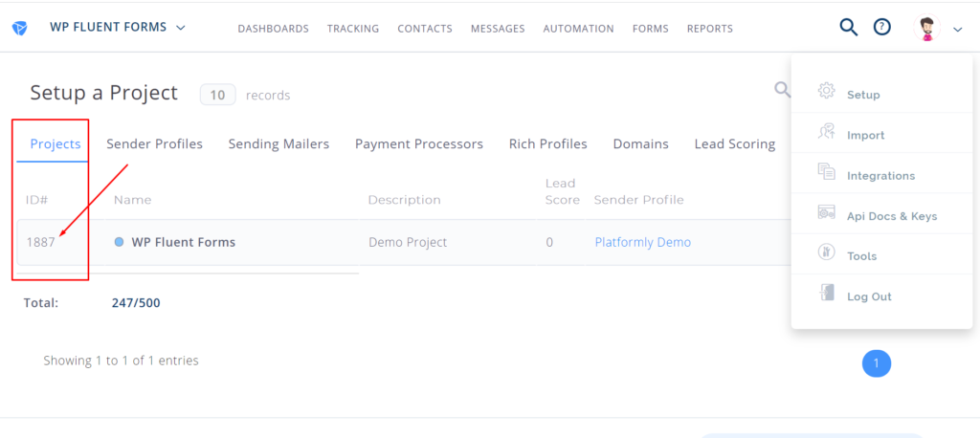Go to pagination page 1
Image resolution: width=980 pixels, height=438 pixels.
coord(877,363)
